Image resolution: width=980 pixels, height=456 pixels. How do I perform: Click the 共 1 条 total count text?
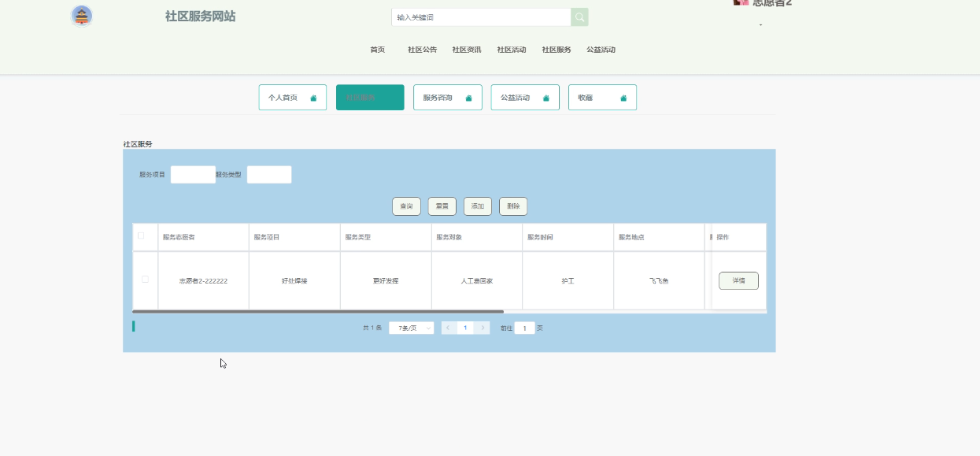(372, 328)
